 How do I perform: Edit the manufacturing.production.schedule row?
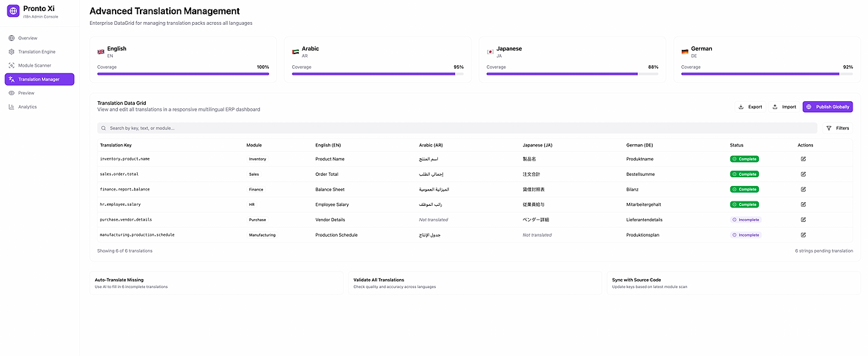tap(804, 234)
